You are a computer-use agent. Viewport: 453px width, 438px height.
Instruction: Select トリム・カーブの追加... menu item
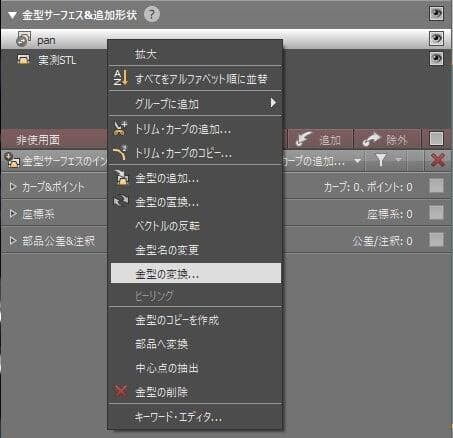pos(196,129)
